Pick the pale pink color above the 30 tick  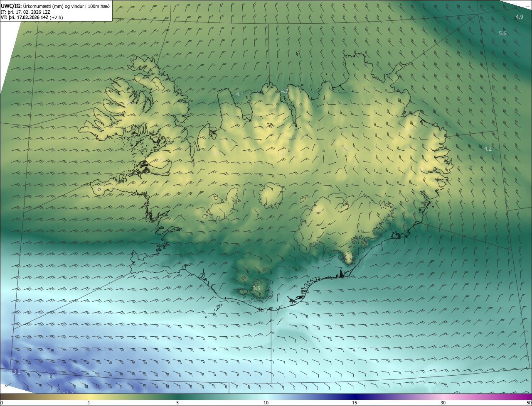point(443,396)
